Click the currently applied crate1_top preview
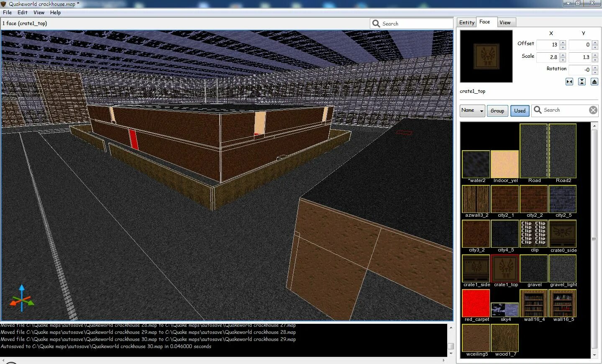 486,56
